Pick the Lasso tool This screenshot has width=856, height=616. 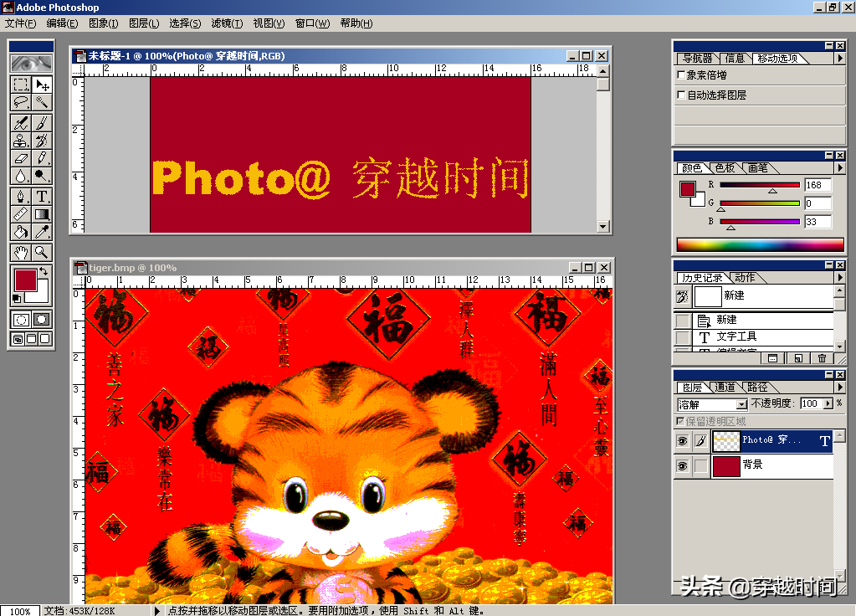click(21, 102)
